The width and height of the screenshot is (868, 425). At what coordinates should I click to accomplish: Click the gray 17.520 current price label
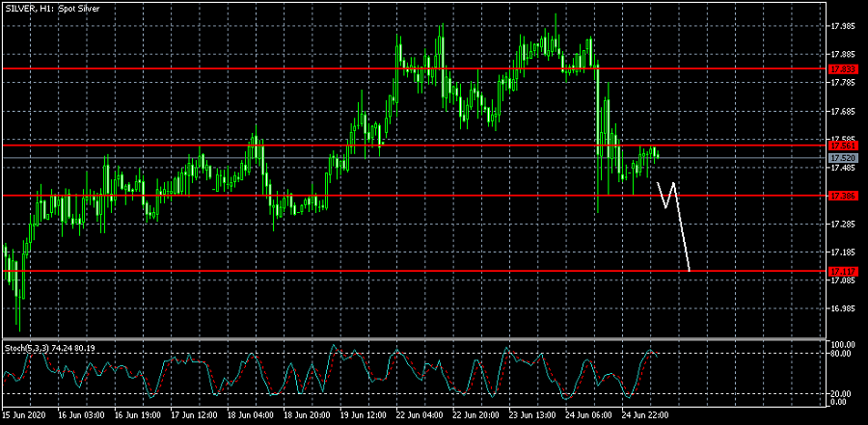pos(837,157)
